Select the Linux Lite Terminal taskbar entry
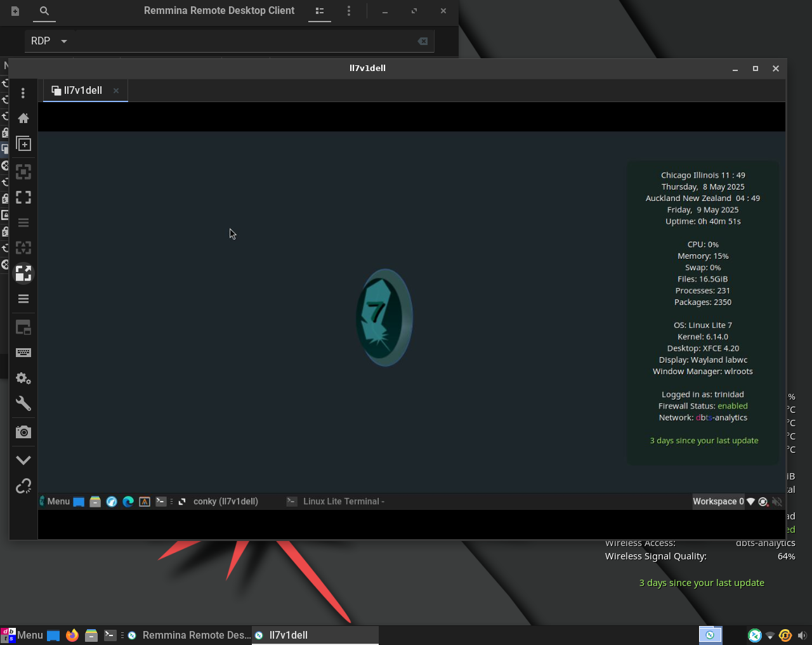Viewport: 812px width, 645px height. point(336,501)
